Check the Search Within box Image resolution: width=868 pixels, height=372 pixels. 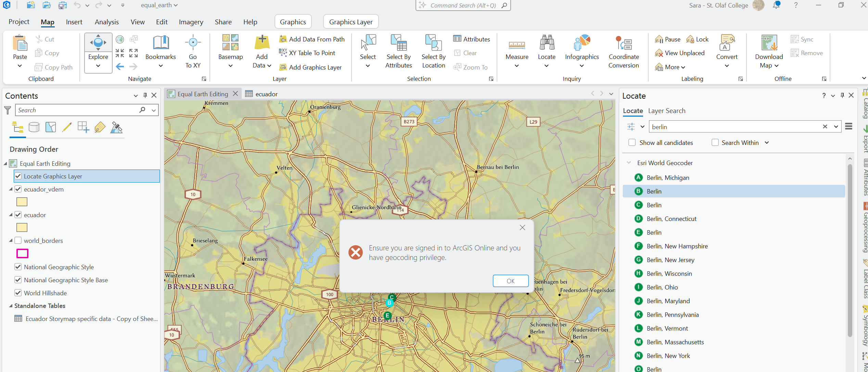coord(715,142)
